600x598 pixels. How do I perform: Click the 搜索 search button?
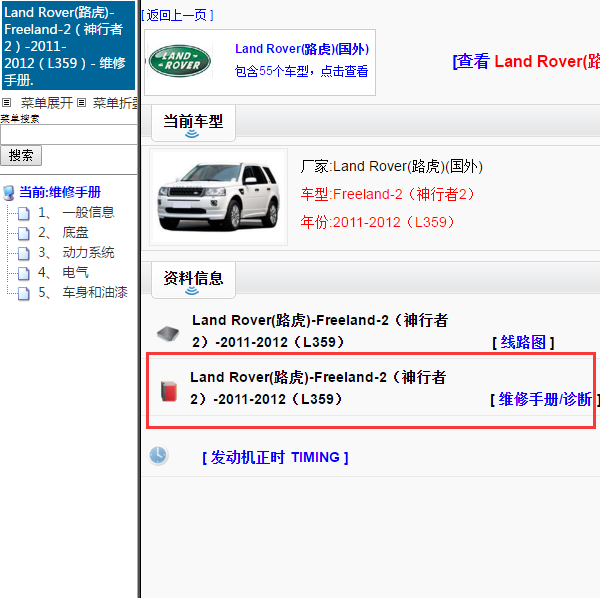21,155
